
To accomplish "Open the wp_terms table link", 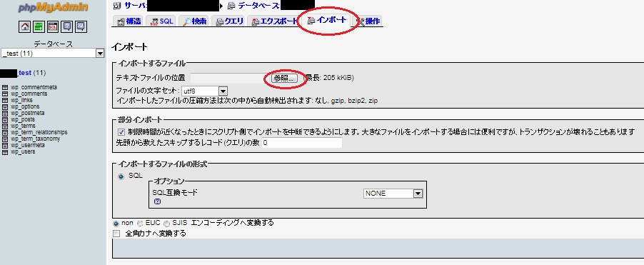I will [x=23, y=126].
